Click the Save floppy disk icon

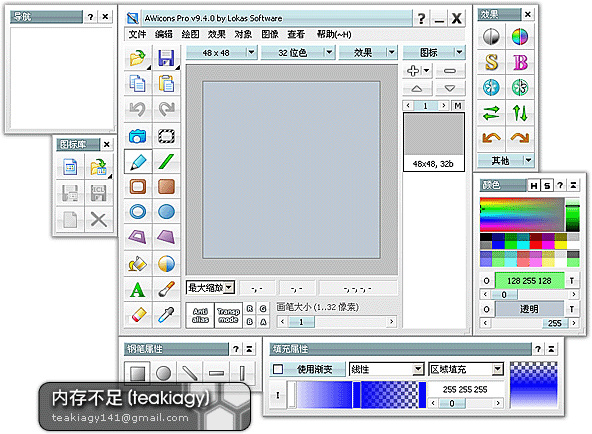click(166, 58)
